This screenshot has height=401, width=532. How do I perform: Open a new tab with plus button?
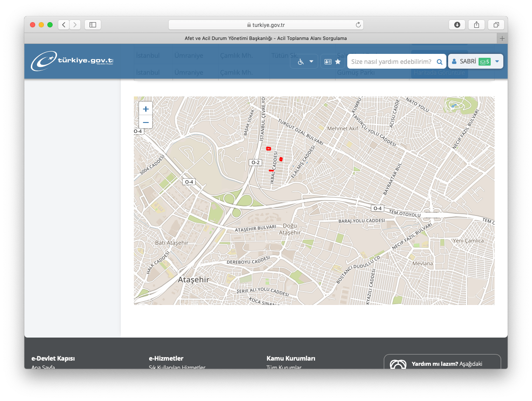502,38
